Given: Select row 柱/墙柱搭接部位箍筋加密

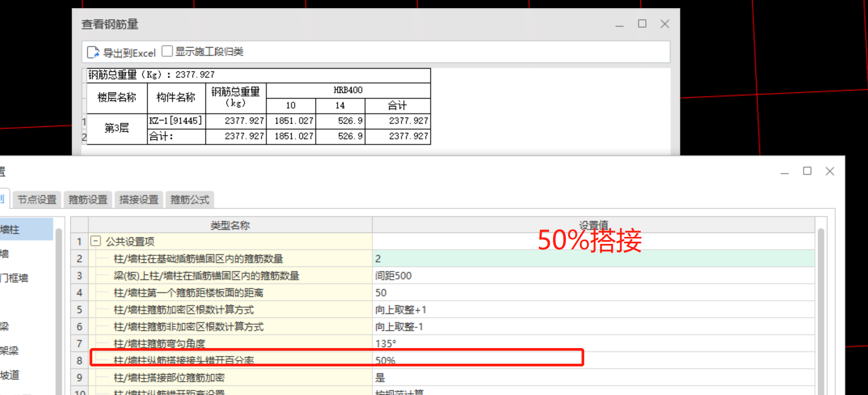Looking at the screenshot, I should (x=230, y=377).
